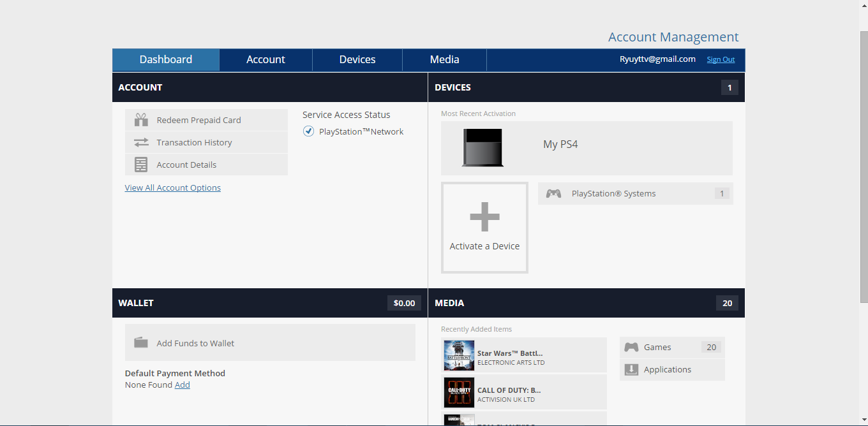Image resolution: width=868 pixels, height=426 pixels.
Task: Click the Media count badge showing 20
Action: 727,303
